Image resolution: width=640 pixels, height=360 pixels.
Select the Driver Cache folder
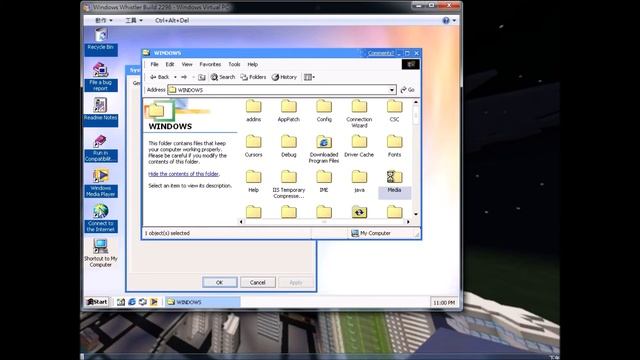click(359, 146)
